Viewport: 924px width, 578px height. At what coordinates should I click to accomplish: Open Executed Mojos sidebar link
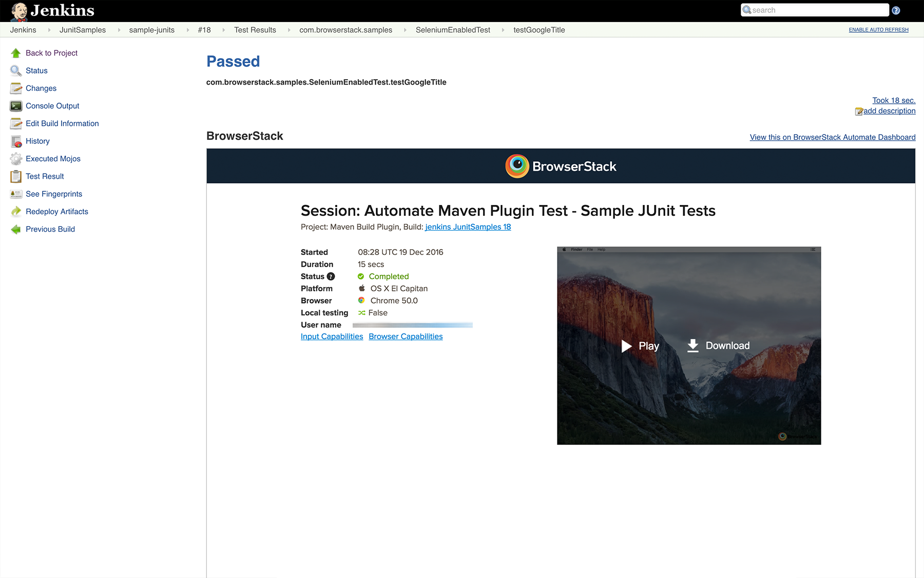pos(53,159)
